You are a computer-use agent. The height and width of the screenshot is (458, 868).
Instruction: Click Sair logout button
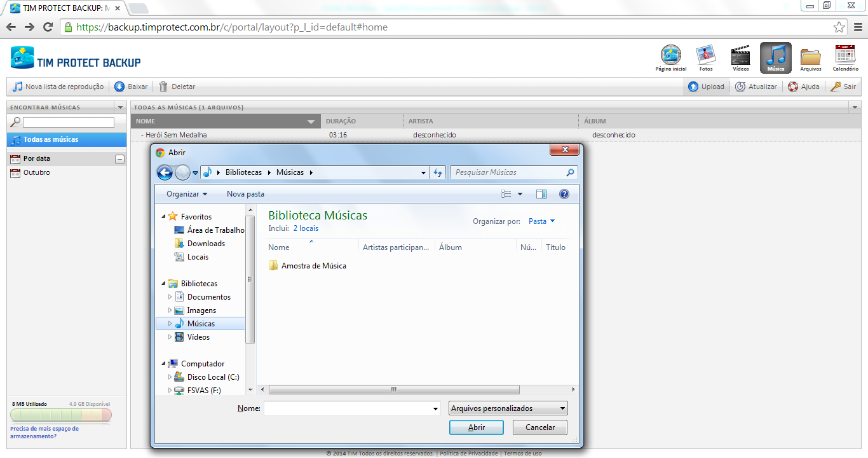tap(843, 87)
